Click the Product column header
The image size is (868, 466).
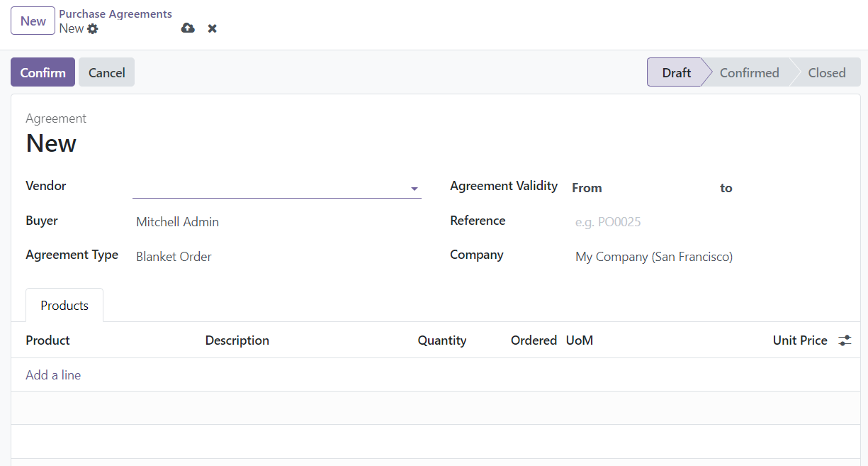(47, 340)
